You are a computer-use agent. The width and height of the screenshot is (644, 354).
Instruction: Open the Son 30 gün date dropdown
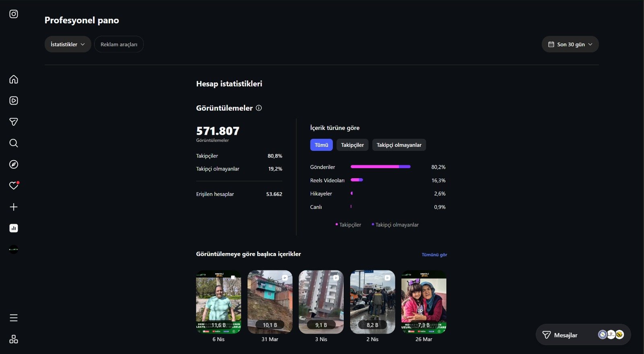point(570,44)
